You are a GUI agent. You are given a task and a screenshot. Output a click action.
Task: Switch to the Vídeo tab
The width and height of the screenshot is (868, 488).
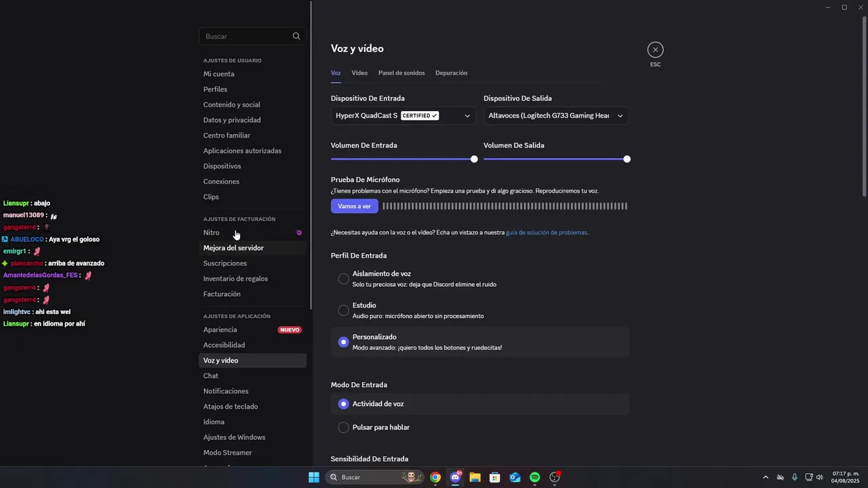click(359, 73)
